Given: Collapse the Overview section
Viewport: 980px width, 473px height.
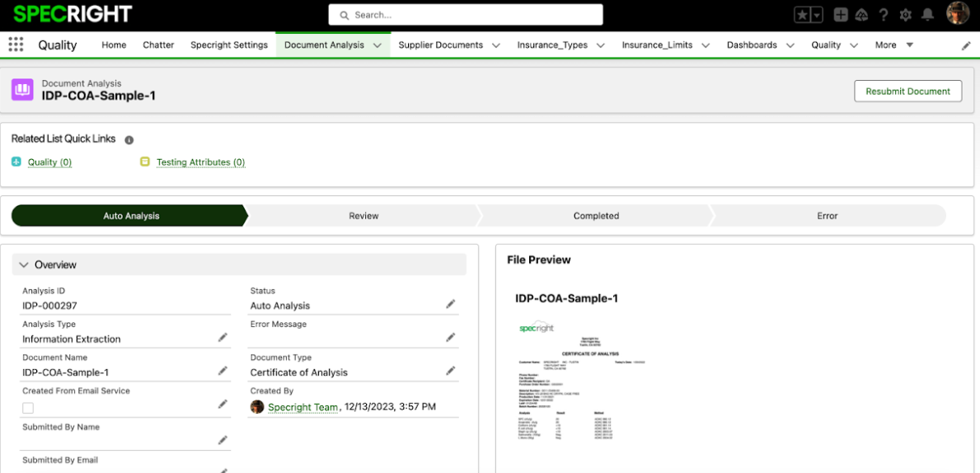Looking at the screenshot, I should (x=24, y=265).
